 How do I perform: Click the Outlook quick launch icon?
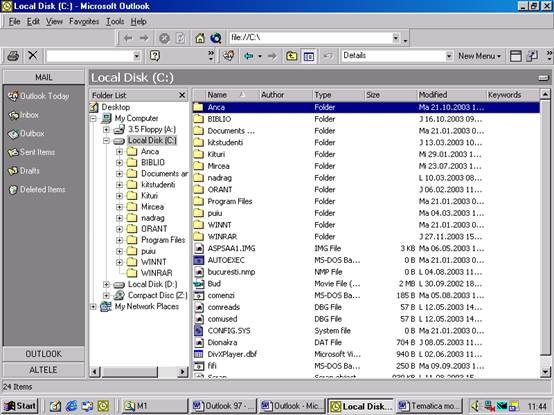[104, 406]
